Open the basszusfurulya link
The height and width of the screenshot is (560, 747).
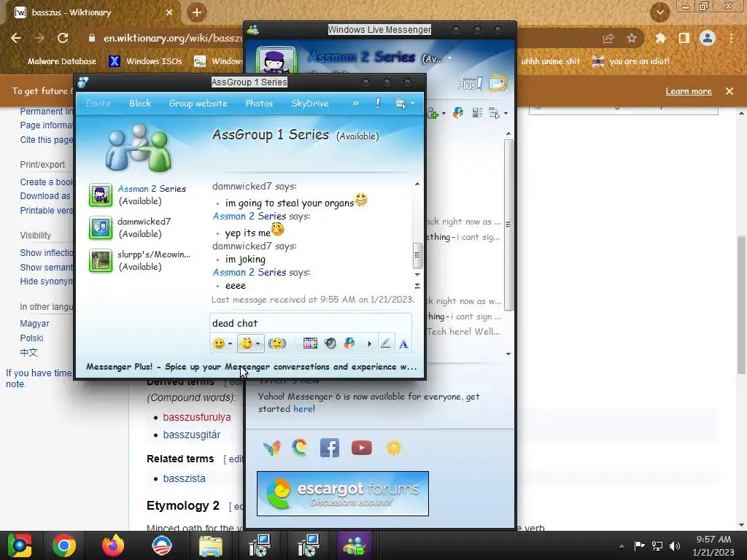(x=197, y=417)
